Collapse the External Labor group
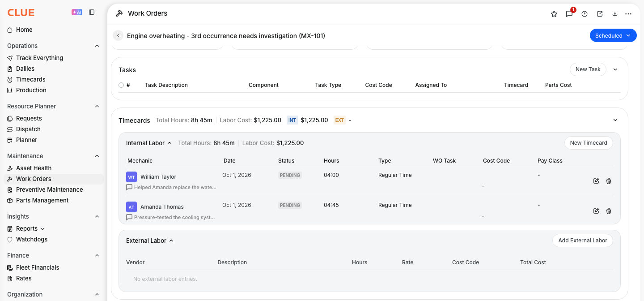 [171, 241]
